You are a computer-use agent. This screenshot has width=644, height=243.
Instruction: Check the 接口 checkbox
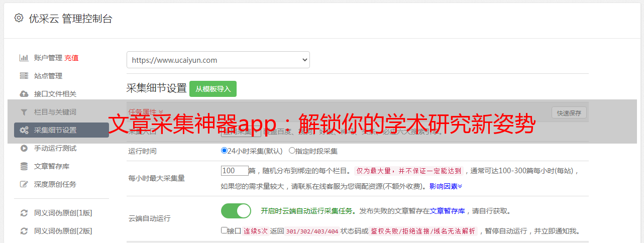click(224, 230)
